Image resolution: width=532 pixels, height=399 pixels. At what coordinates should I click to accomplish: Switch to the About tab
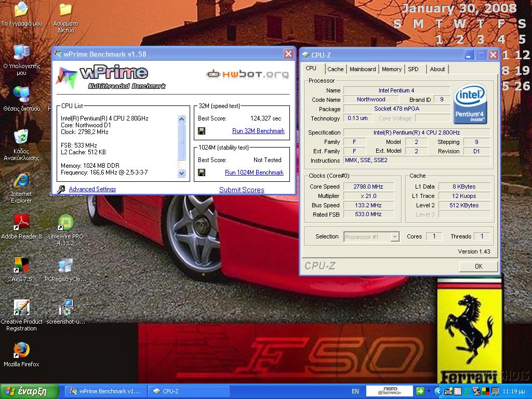tap(437, 69)
